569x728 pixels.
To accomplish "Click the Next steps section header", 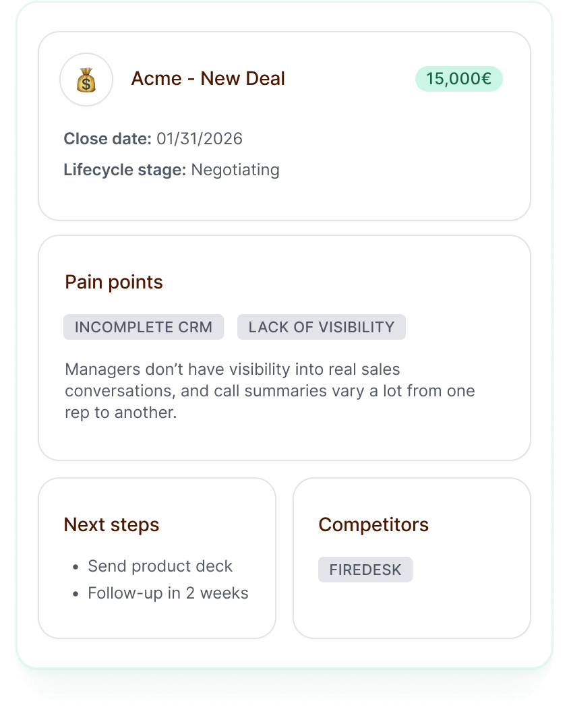I will 111,524.
